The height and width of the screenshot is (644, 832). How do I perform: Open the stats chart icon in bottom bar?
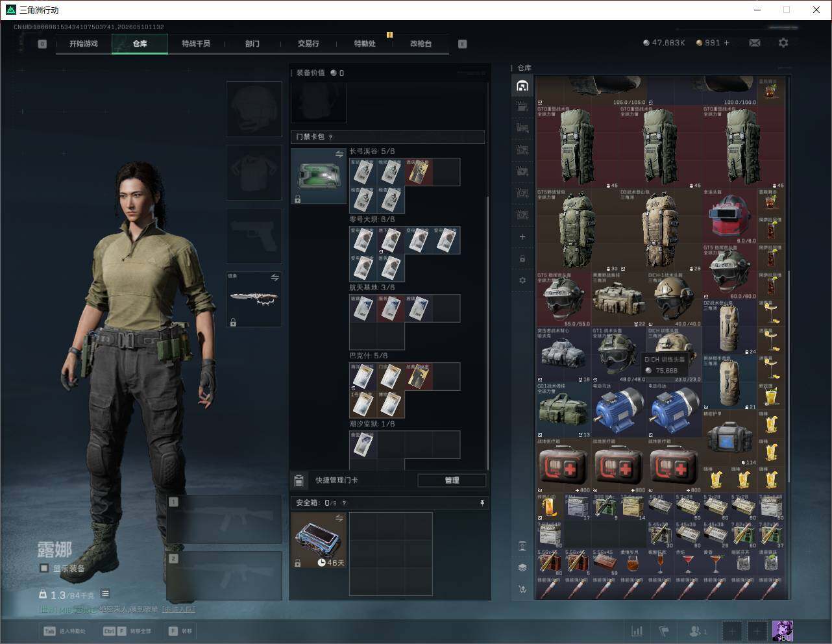637,631
